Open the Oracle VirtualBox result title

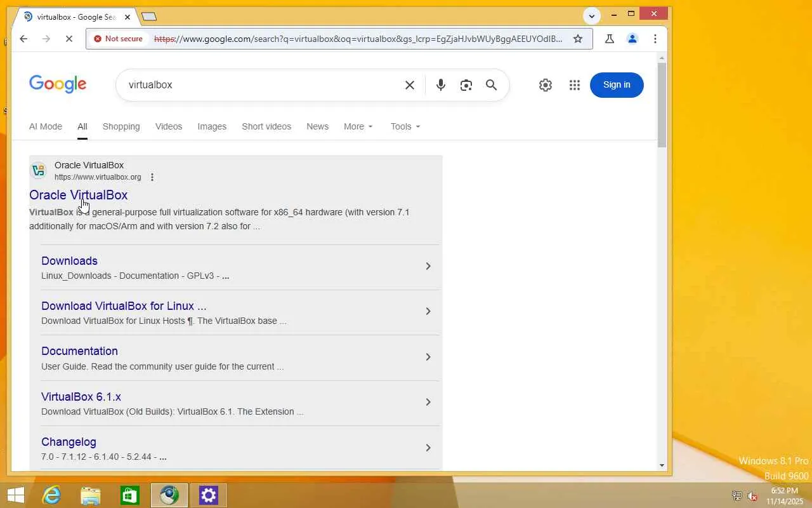(79, 195)
